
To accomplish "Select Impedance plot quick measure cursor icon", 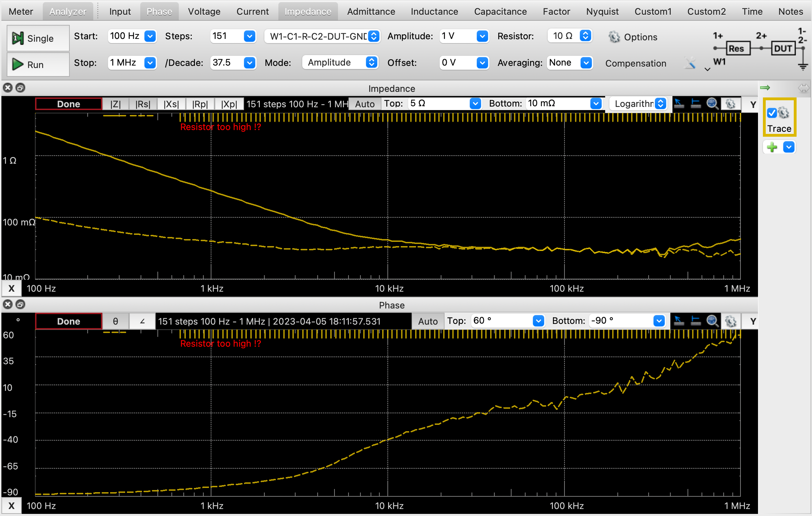I will pyautogui.click(x=679, y=104).
